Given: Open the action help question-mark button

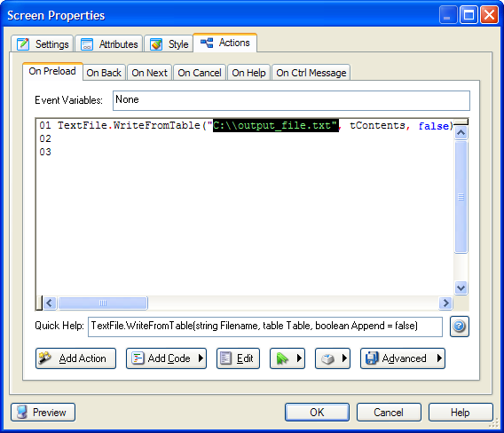Looking at the screenshot, I should click(460, 327).
